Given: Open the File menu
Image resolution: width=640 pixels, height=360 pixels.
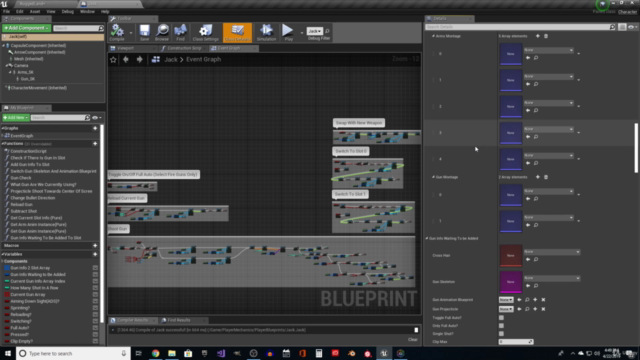Looking at the screenshot, I should pos(7,11).
